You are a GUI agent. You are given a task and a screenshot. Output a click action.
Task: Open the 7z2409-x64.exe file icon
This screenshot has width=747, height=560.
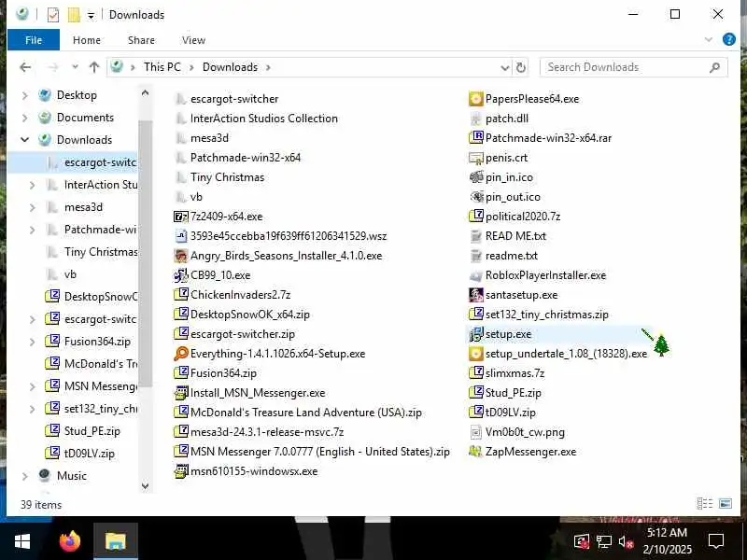pos(180,217)
